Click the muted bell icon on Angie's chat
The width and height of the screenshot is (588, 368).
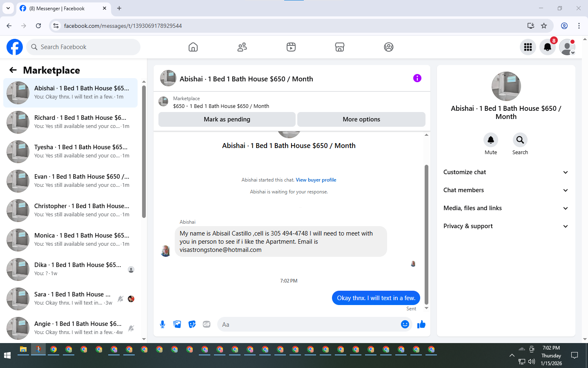pos(131,328)
